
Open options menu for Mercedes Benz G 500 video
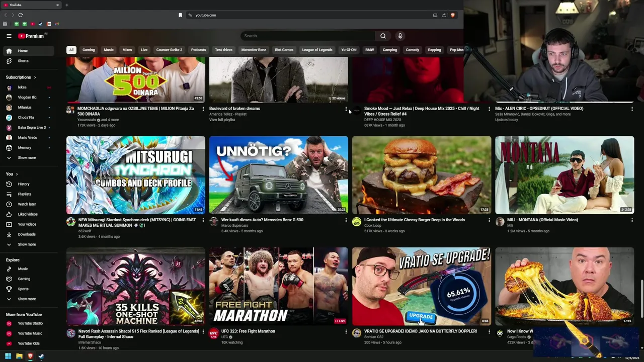click(x=346, y=220)
